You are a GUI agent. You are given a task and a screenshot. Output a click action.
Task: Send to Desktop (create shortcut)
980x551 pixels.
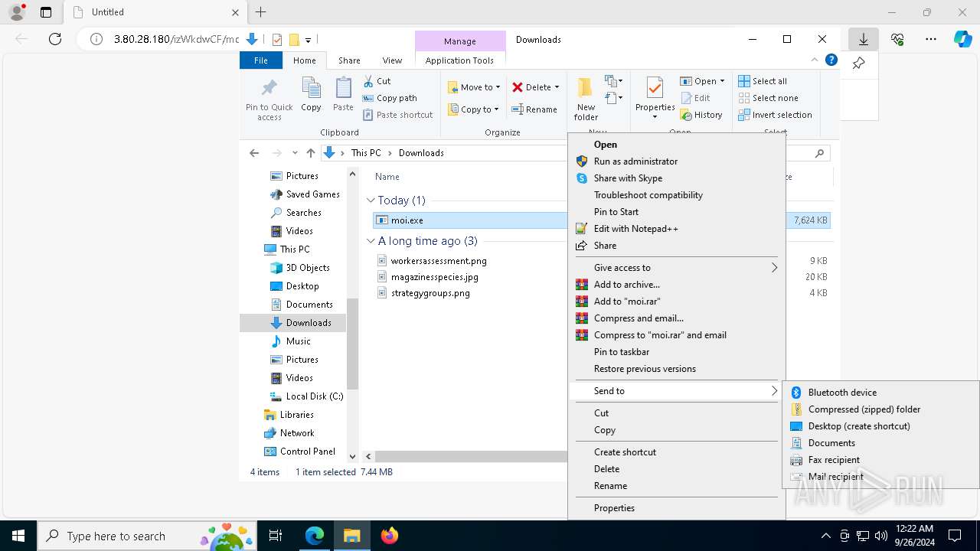coord(880,426)
